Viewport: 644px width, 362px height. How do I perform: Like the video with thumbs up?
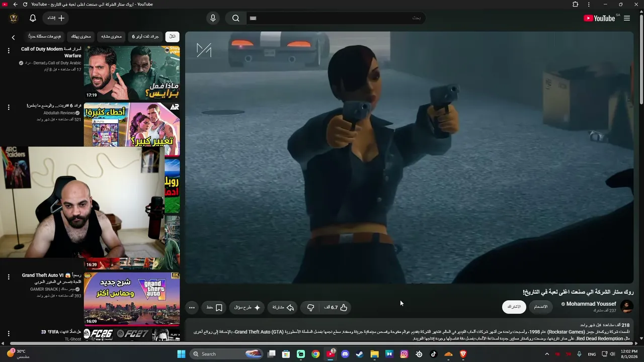pos(336,308)
